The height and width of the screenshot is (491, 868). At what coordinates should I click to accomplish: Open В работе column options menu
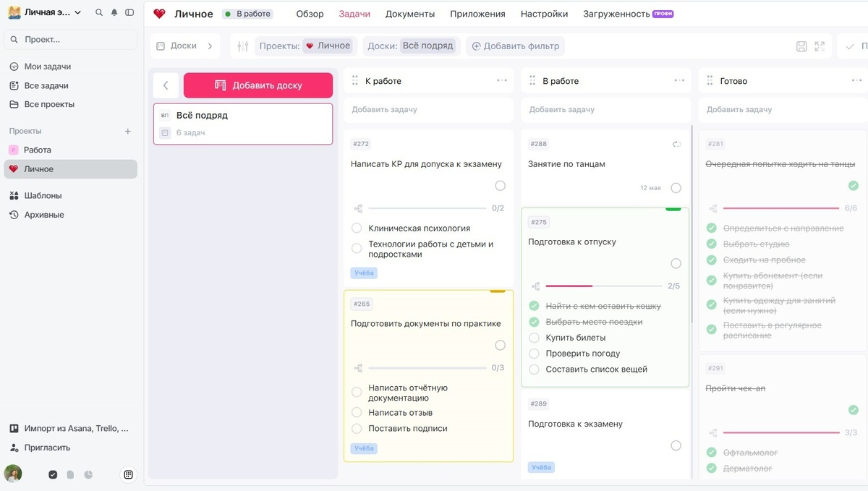[679, 80]
